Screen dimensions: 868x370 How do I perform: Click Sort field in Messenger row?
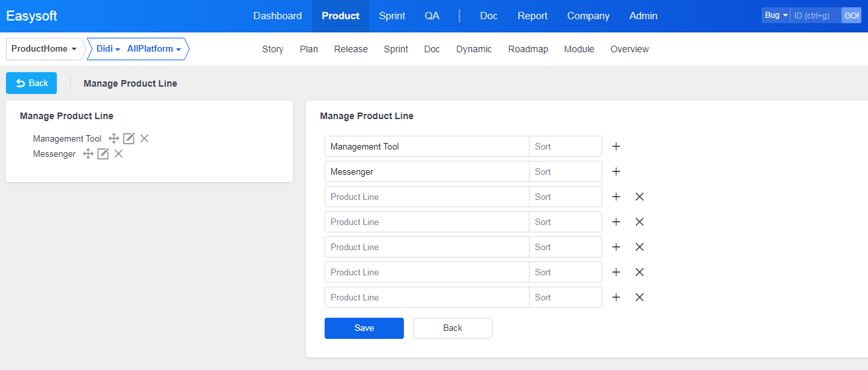[x=565, y=171]
